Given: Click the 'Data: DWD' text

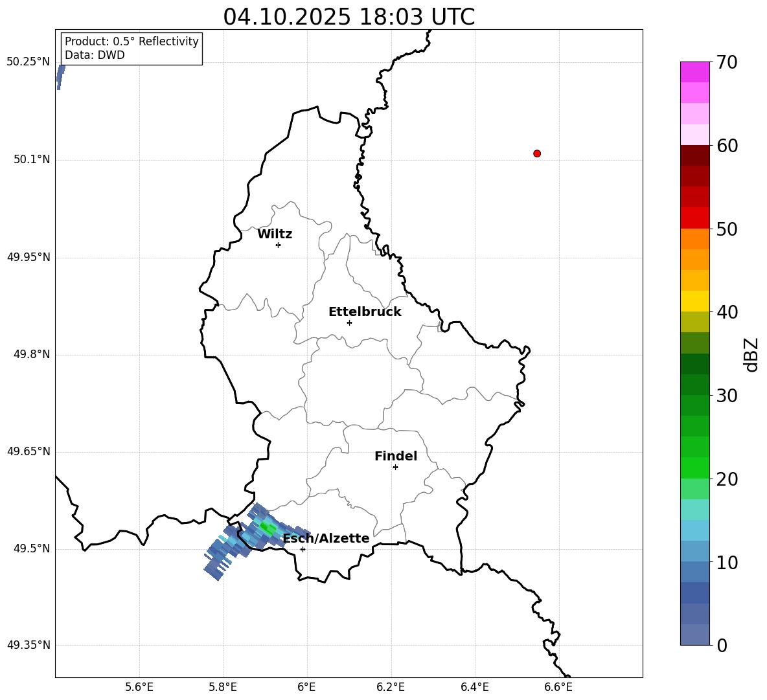Looking at the screenshot, I should tap(95, 55).
